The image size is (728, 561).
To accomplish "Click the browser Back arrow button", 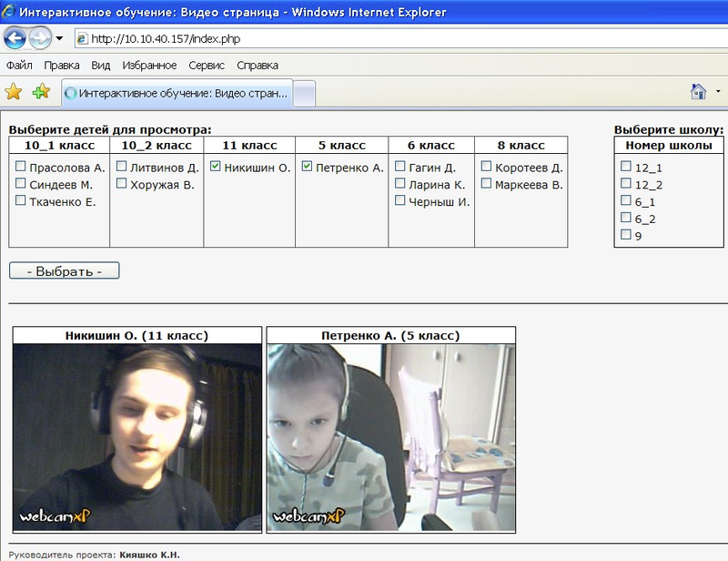I will (14, 37).
